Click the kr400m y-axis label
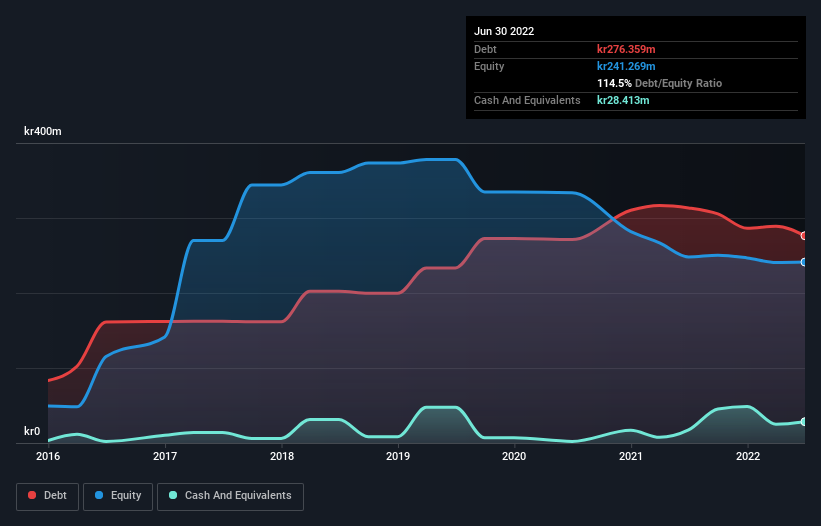This screenshot has height=526, width=821. click(x=42, y=131)
